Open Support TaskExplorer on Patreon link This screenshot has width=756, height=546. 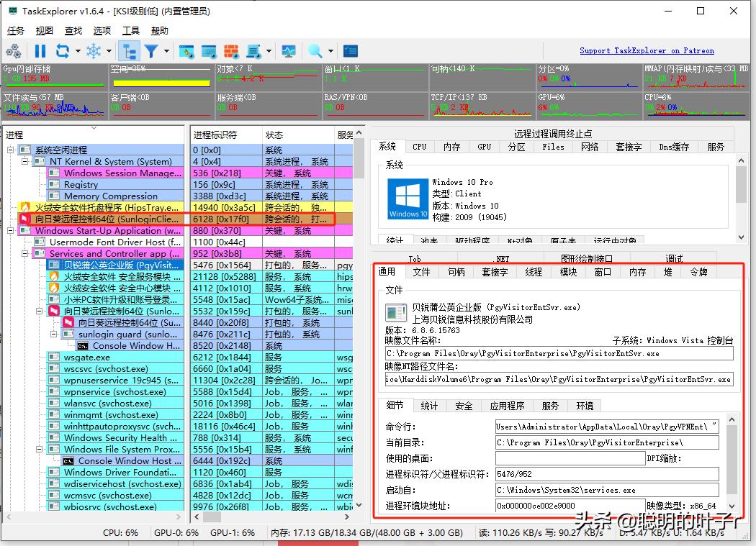(x=647, y=50)
